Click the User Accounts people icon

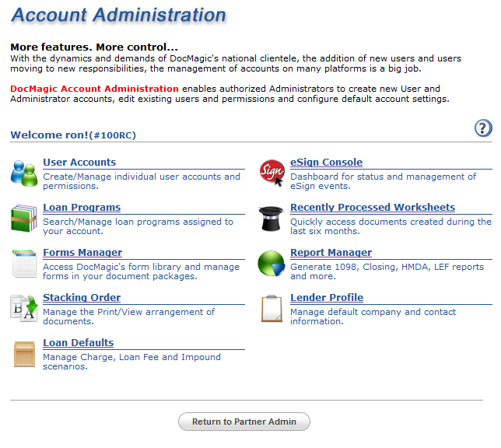(x=23, y=173)
